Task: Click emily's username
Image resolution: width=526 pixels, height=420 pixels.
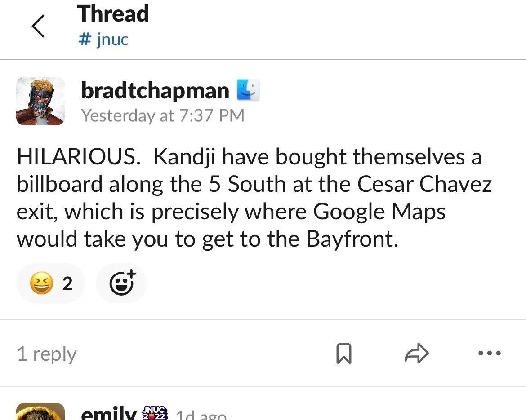Action: coord(109,413)
